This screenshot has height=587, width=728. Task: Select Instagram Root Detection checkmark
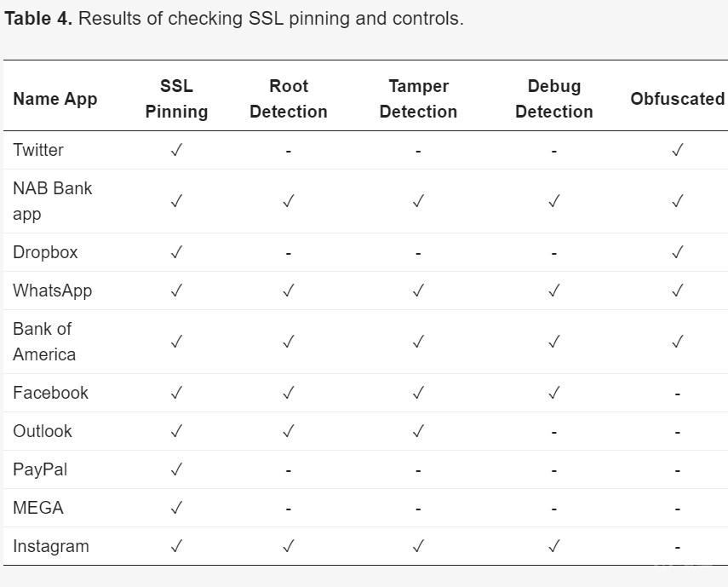tap(289, 546)
